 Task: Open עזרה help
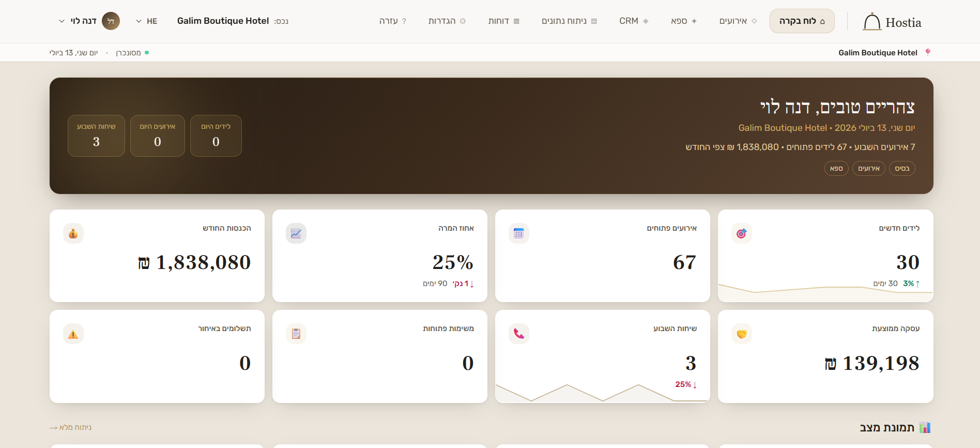pos(393,21)
